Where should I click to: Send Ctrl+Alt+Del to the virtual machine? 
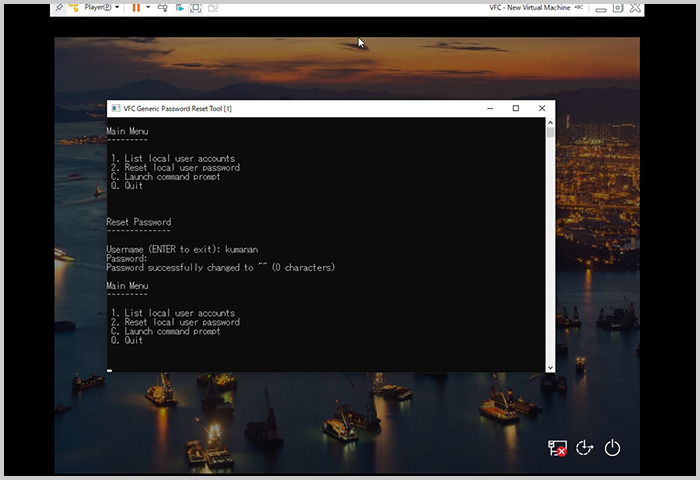coord(162,8)
